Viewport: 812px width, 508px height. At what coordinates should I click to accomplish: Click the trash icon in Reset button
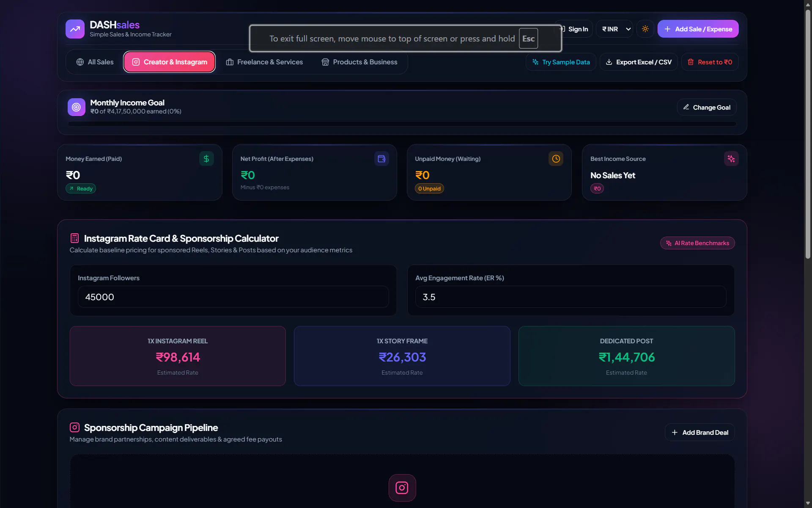pyautogui.click(x=691, y=62)
